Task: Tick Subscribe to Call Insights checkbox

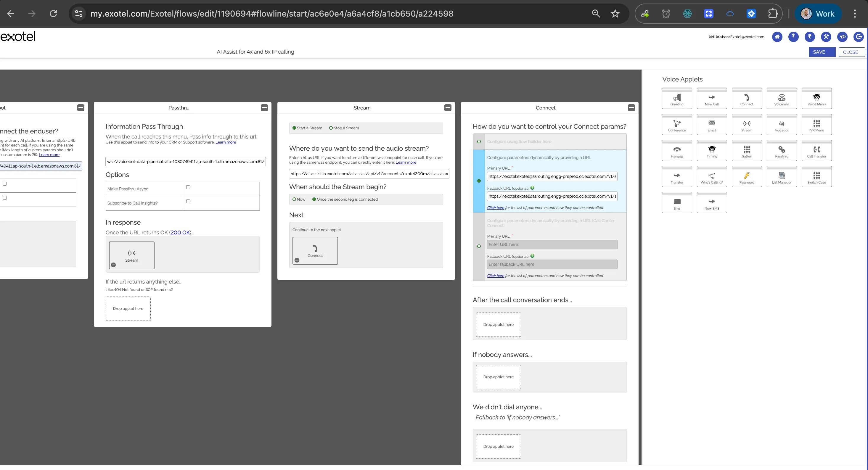Action: click(x=188, y=202)
